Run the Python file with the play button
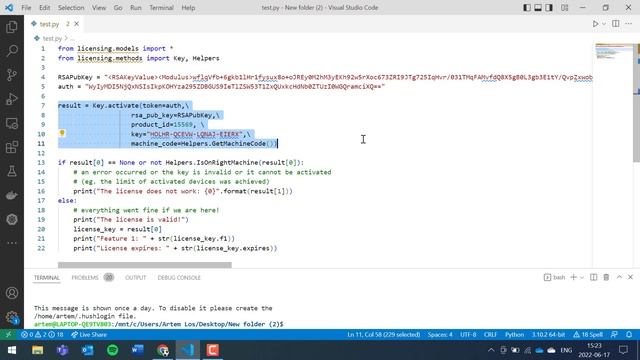Screen dimensions: 640x360 point(596,24)
